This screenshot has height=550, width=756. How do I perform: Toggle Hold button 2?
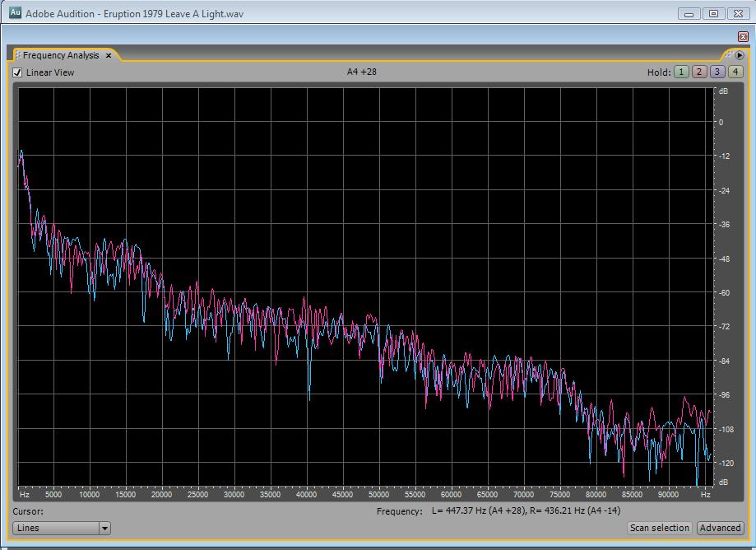pyautogui.click(x=699, y=72)
